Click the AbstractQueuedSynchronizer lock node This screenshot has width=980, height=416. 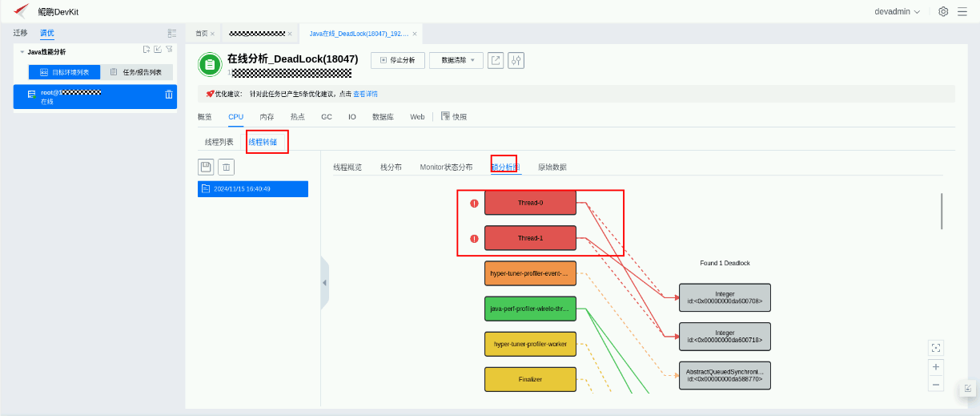(x=725, y=375)
